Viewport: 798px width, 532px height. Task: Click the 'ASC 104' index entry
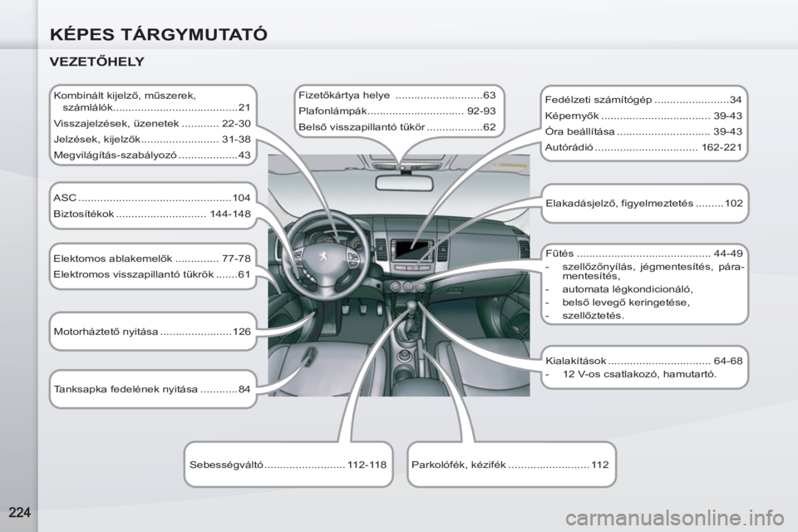(x=152, y=198)
